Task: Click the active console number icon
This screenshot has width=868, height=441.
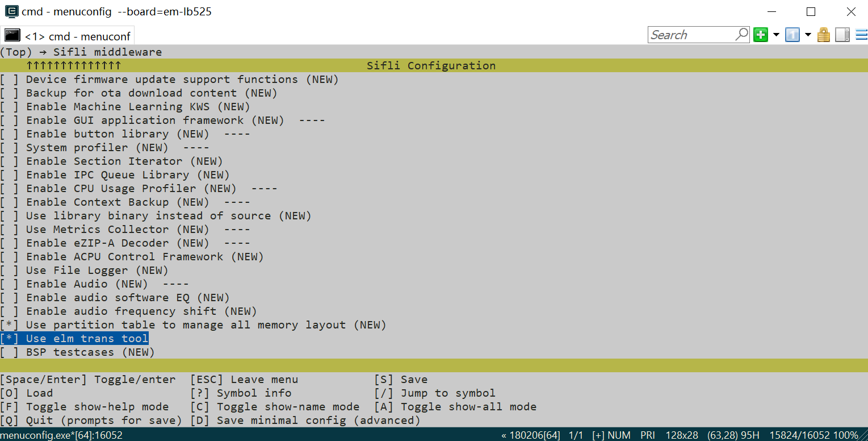Action: pos(792,35)
